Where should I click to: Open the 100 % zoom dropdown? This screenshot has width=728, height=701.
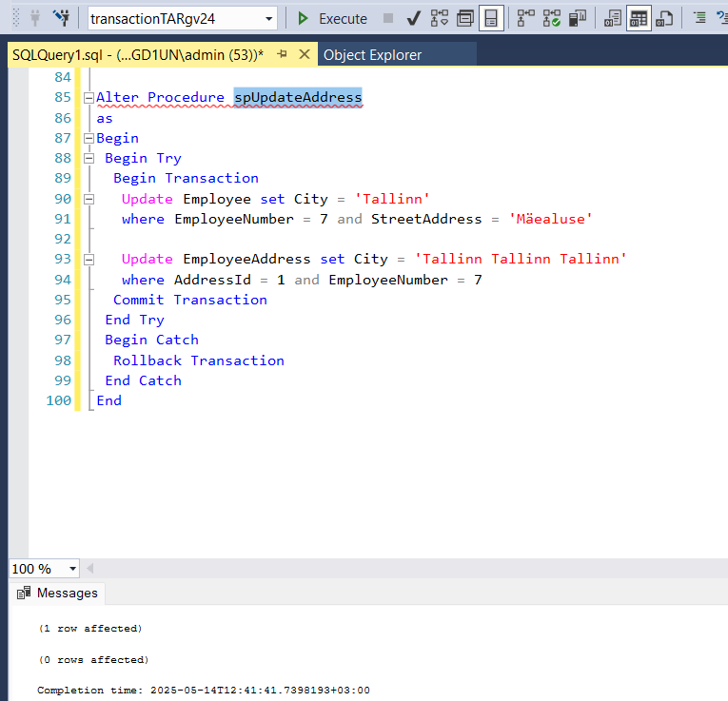(x=72, y=569)
